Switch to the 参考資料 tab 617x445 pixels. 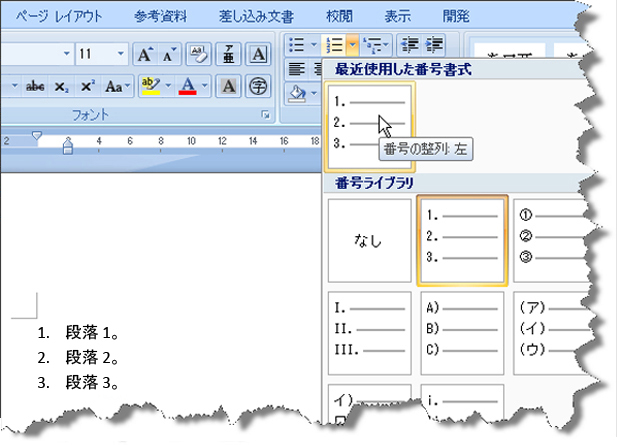tap(160, 17)
